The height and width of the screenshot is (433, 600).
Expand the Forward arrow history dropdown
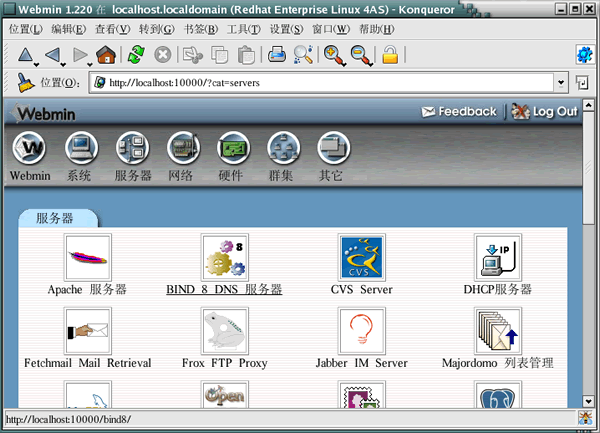(x=90, y=65)
